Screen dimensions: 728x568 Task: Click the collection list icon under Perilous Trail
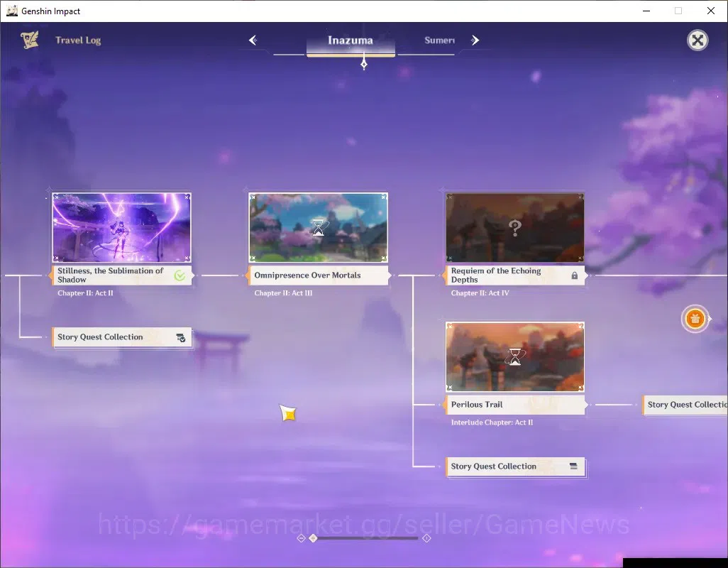click(x=573, y=466)
